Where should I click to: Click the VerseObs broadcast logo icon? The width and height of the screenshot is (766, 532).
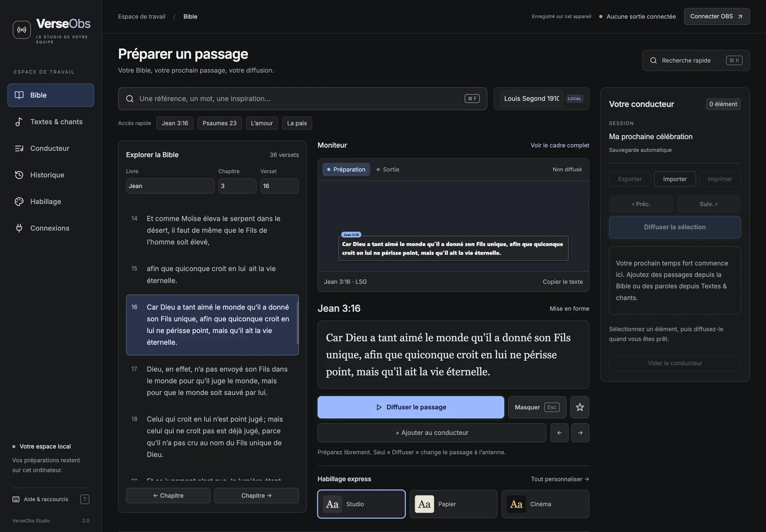coord(22,30)
